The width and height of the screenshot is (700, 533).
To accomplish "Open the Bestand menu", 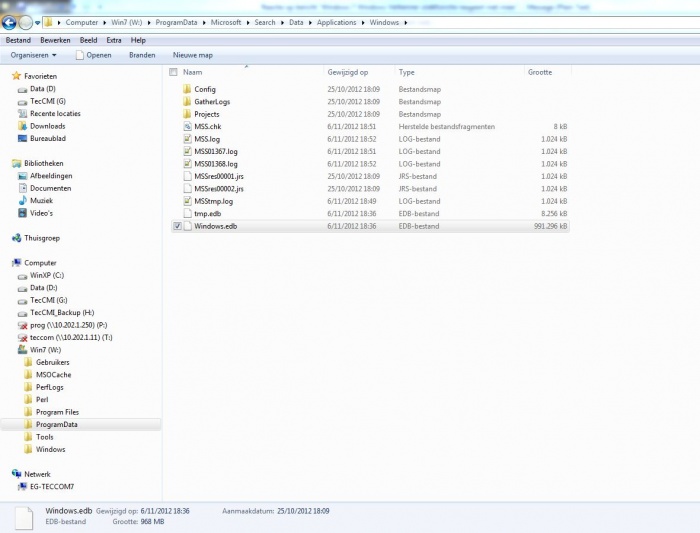I will 18,40.
